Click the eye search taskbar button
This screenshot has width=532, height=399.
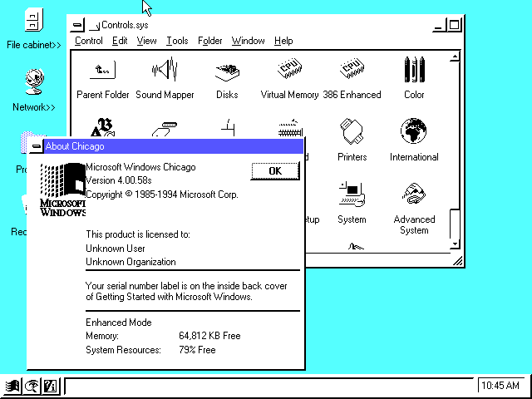pyautogui.click(x=32, y=386)
